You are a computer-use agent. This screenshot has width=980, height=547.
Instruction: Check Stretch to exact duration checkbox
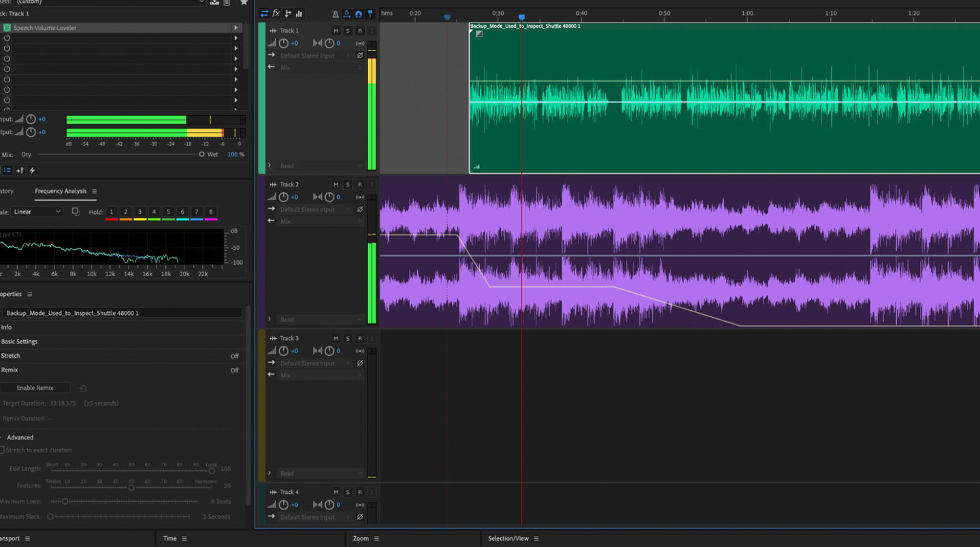pos(2,450)
